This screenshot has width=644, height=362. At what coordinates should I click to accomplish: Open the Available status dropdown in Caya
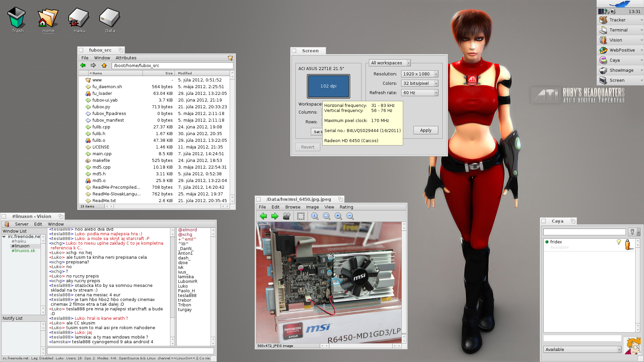582,350
